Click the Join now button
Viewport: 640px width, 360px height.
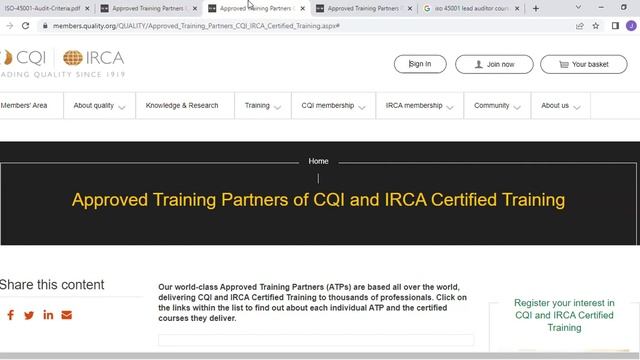coord(494,64)
